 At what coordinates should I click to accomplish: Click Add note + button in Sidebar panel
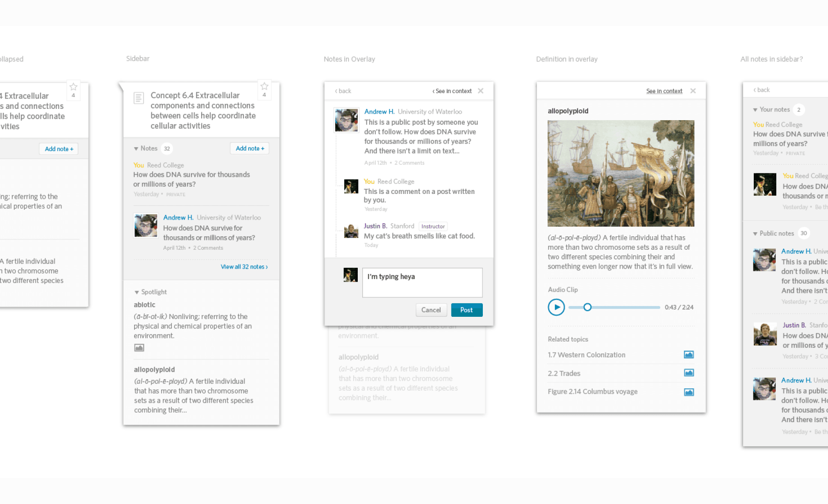point(250,148)
